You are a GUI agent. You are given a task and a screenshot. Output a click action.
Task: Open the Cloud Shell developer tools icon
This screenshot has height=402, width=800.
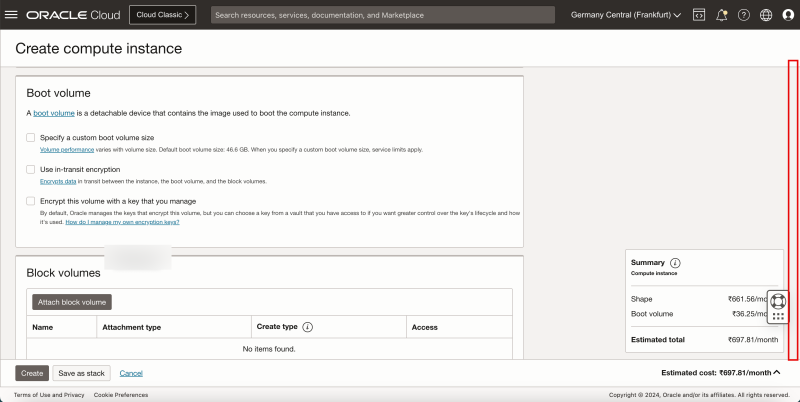pyautogui.click(x=698, y=15)
